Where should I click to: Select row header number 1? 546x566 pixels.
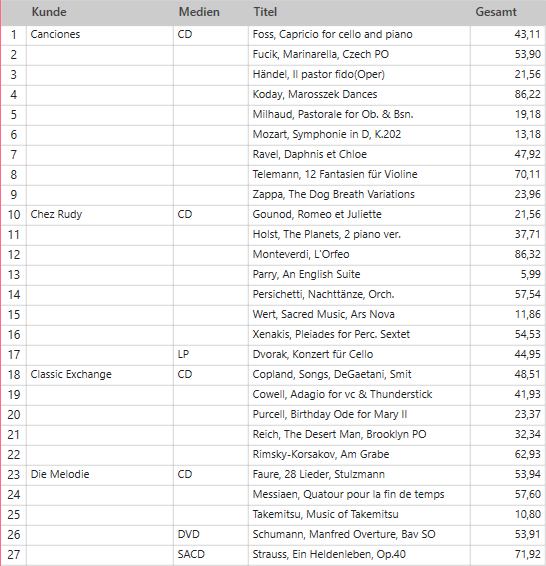[x=14, y=35]
